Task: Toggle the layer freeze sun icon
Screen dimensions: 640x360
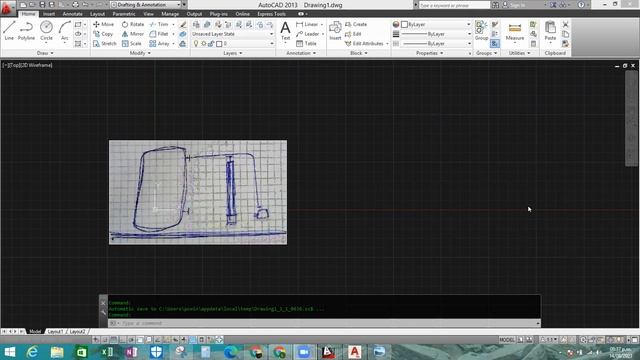Action: point(204,44)
